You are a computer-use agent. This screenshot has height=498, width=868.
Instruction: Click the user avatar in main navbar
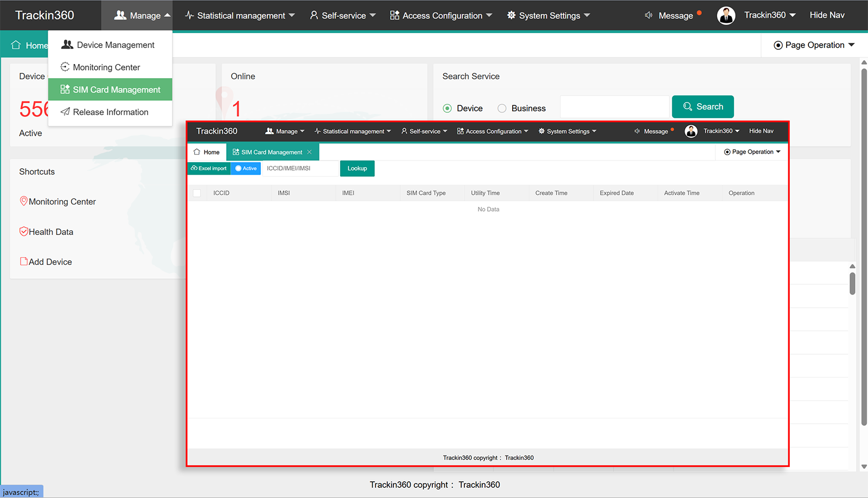pos(726,15)
